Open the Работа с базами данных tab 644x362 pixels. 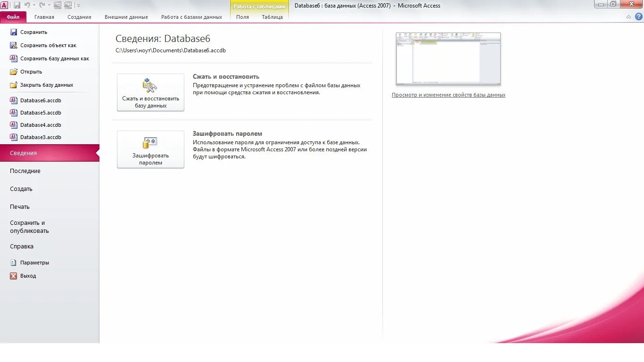[191, 17]
